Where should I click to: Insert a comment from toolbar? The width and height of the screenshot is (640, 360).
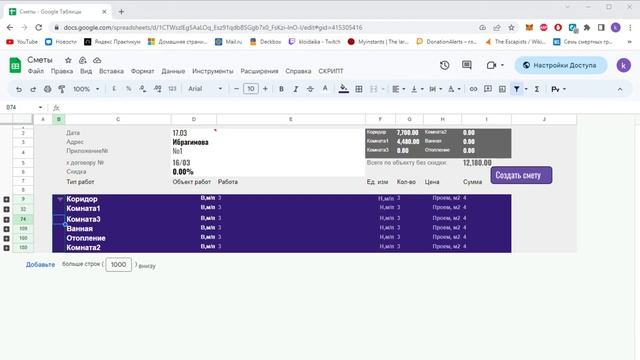[488, 89]
